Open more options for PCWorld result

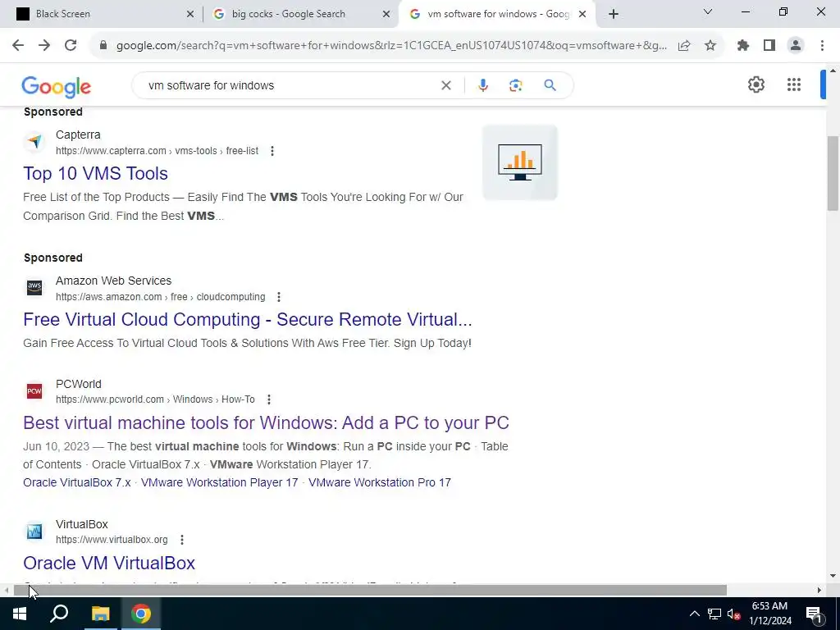[269, 399]
